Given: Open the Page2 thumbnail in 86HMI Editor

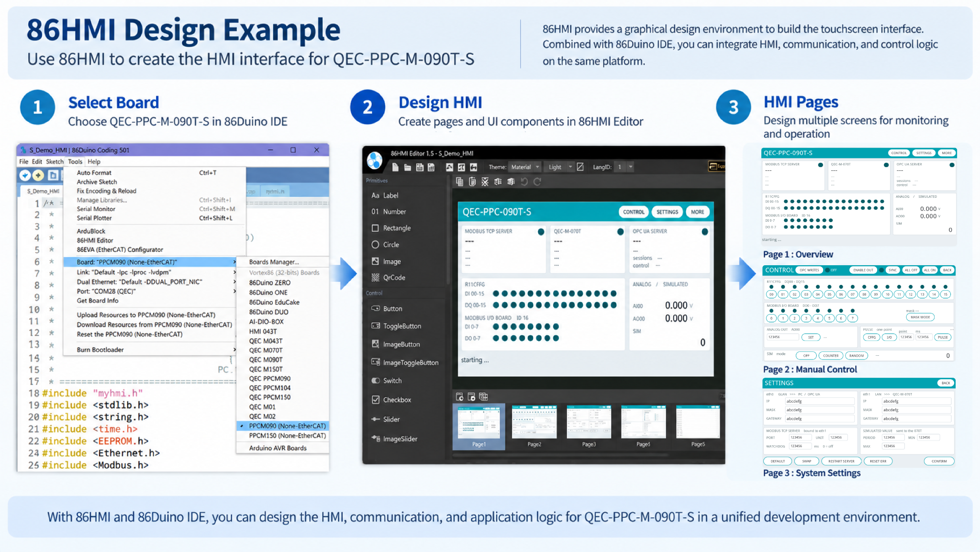Looking at the screenshot, I should point(534,426).
